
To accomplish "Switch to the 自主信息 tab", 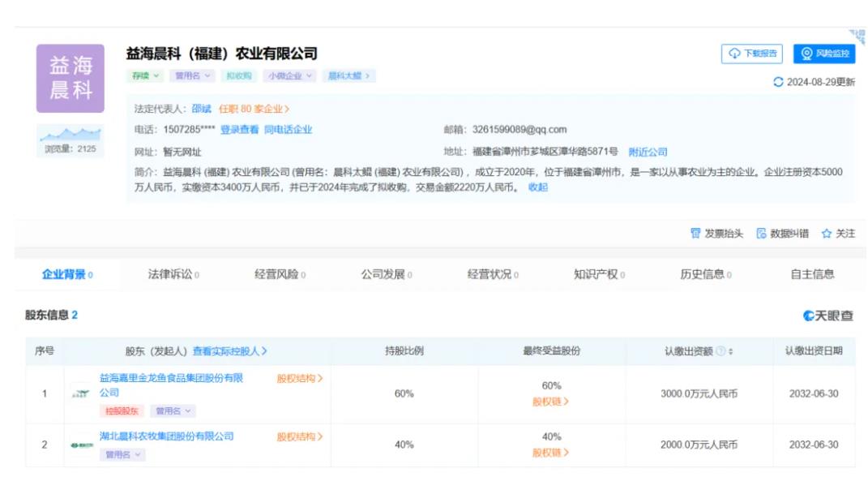I will point(812,274).
